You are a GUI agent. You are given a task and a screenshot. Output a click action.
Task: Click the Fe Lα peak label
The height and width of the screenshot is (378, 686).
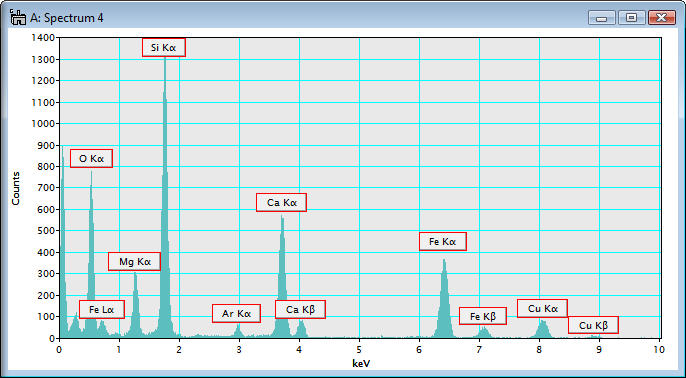(x=102, y=309)
